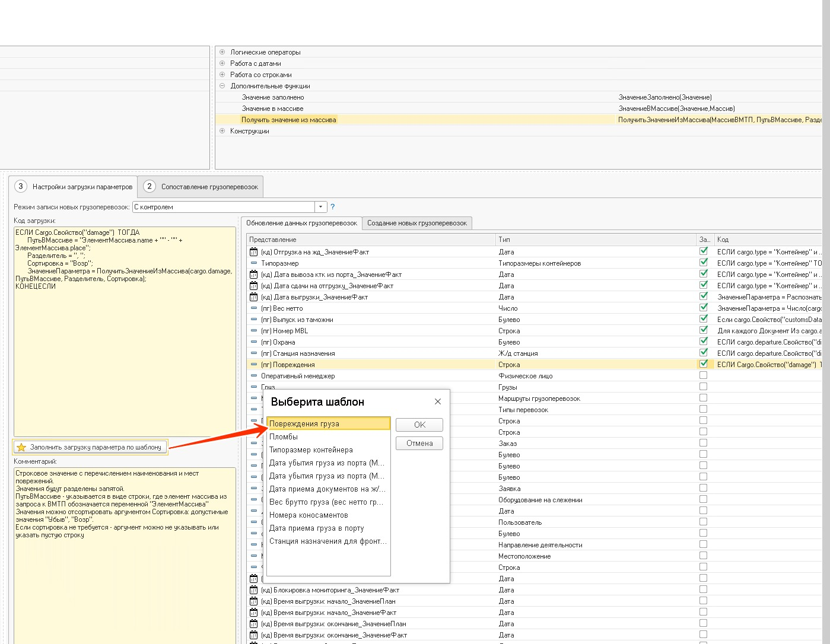
Task: Click calendar icon of '(кд) Блокировка мониторинга_ЗначениеФакт'
Action: pyautogui.click(x=254, y=590)
